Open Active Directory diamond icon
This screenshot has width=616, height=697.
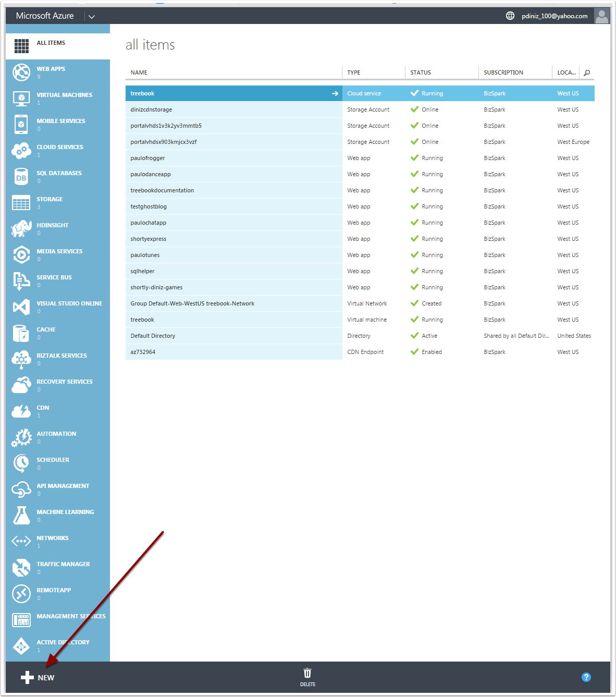[x=21, y=646]
